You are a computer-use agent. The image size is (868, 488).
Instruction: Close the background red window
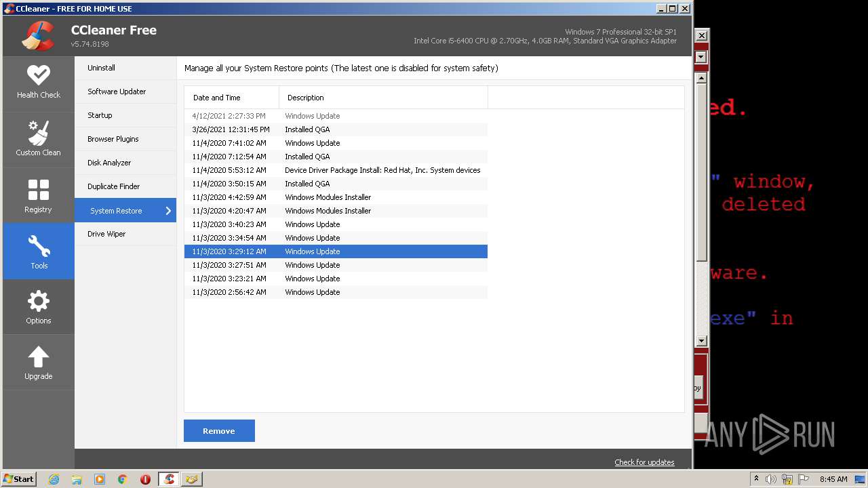[702, 35]
